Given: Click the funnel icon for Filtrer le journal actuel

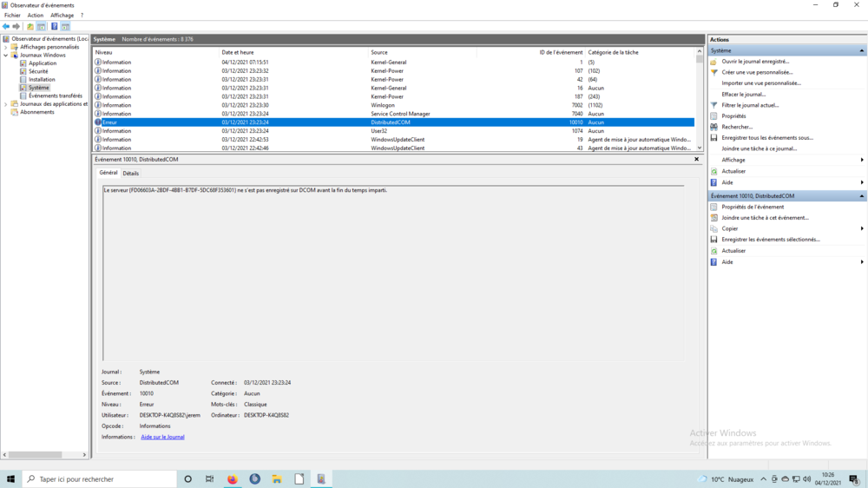Looking at the screenshot, I should tap(713, 105).
